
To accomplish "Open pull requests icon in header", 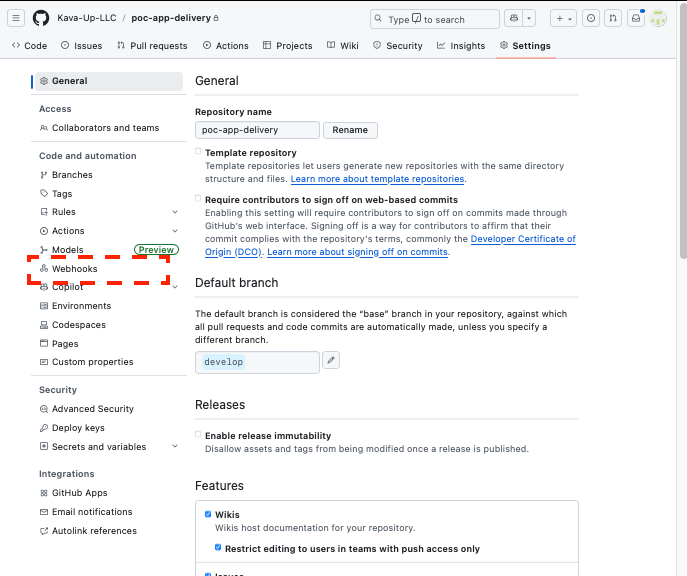I will [612, 18].
